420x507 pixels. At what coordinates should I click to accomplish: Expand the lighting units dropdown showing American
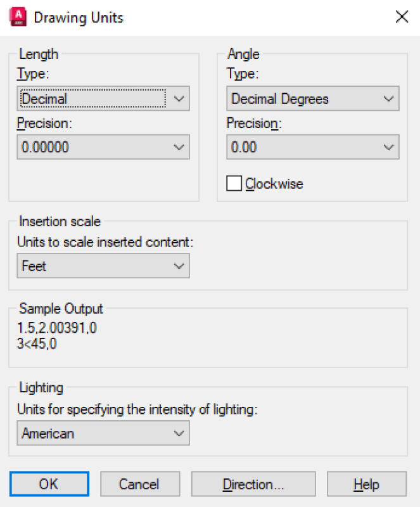[x=103, y=433]
